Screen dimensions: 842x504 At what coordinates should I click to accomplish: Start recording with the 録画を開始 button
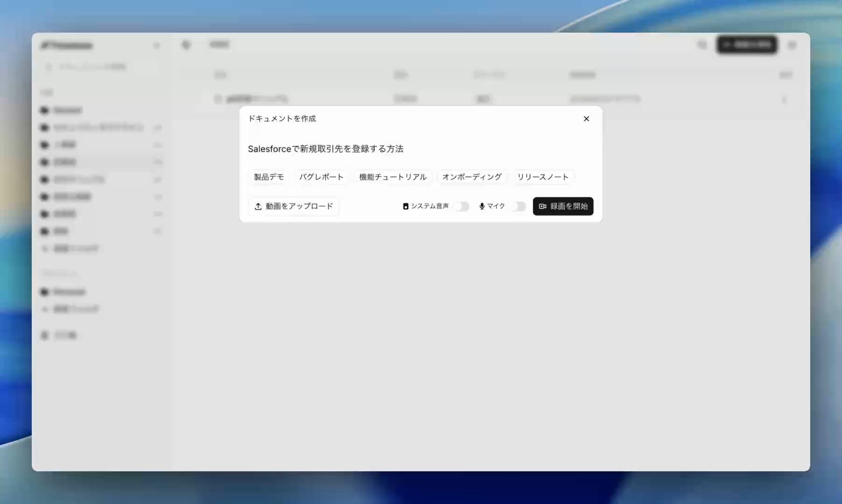point(563,206)
